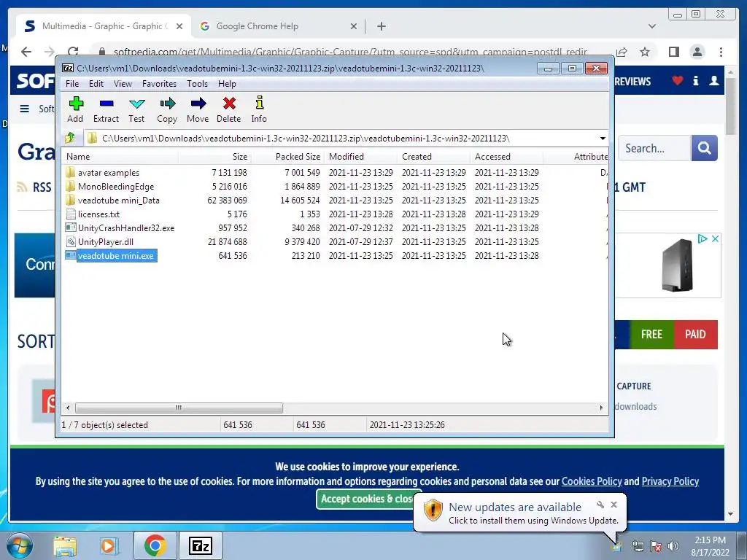
Task: Click the Softpedia user account icon
Action: pyautogui.click(x=713, y=80)
